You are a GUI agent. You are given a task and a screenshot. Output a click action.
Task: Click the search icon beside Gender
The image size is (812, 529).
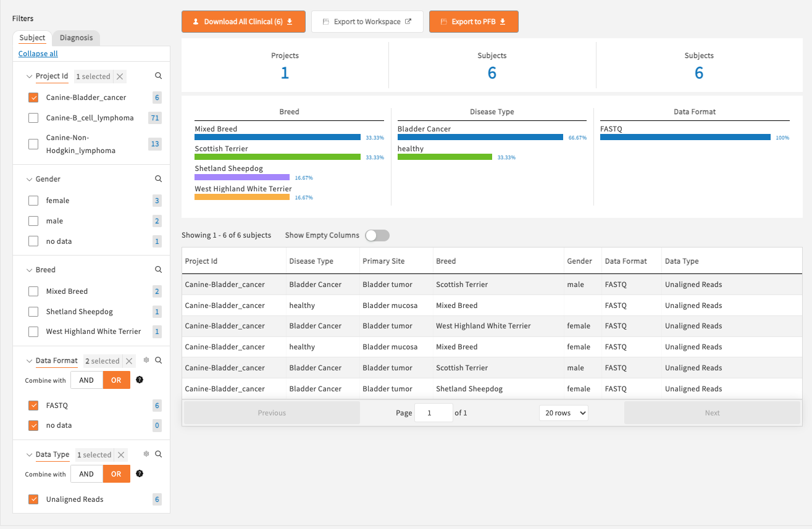click(x=158, y=178)
